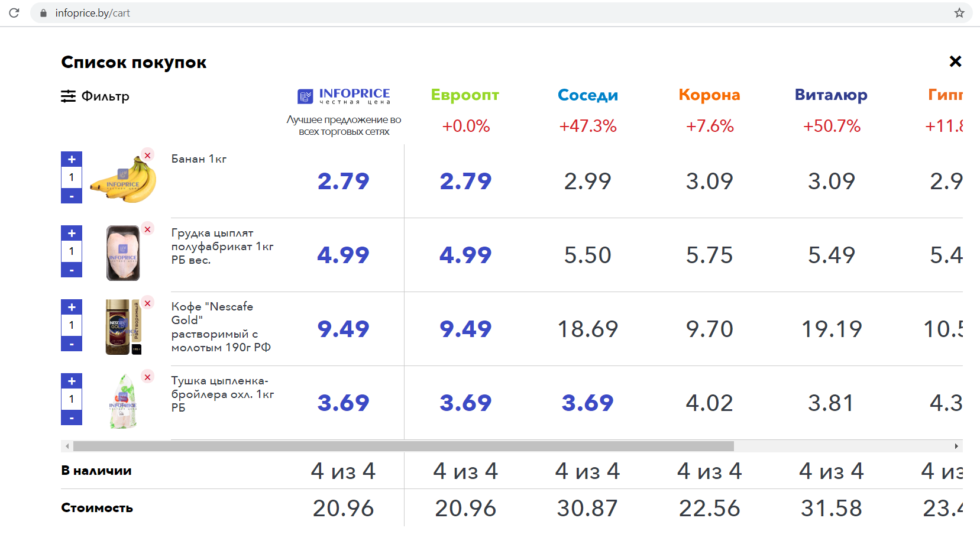Click the Евроопт store column header
The image size is (980, 547).
point(465,95)
